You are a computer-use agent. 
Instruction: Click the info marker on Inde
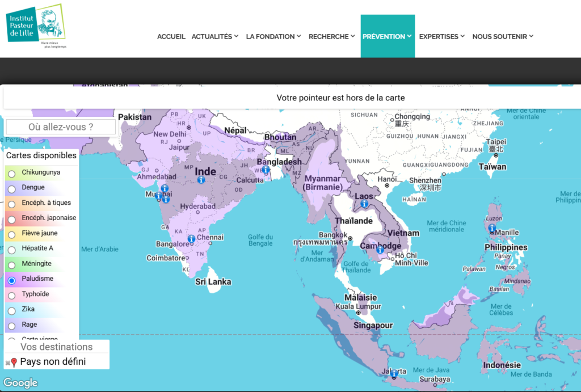pyautogui.click(x=201, y=179)
